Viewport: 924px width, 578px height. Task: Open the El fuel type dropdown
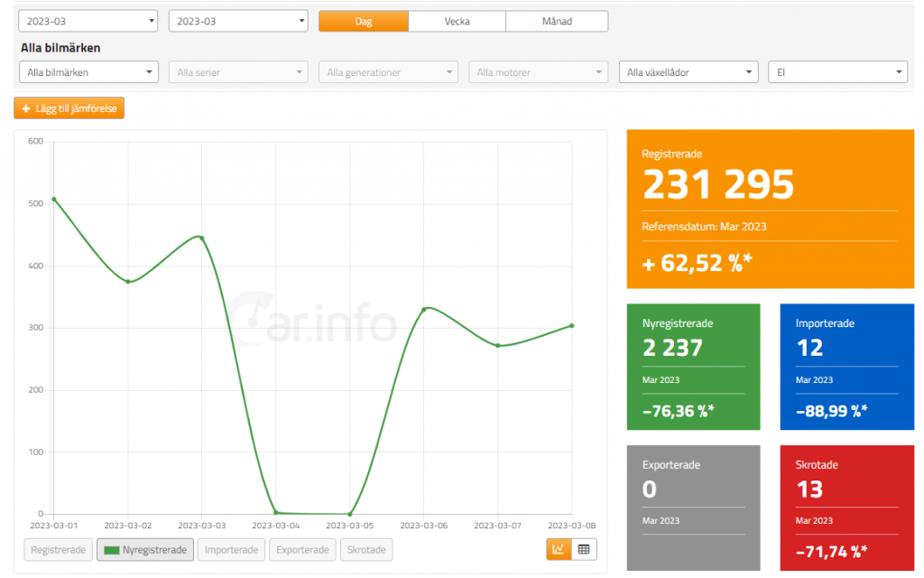point(836,72)
